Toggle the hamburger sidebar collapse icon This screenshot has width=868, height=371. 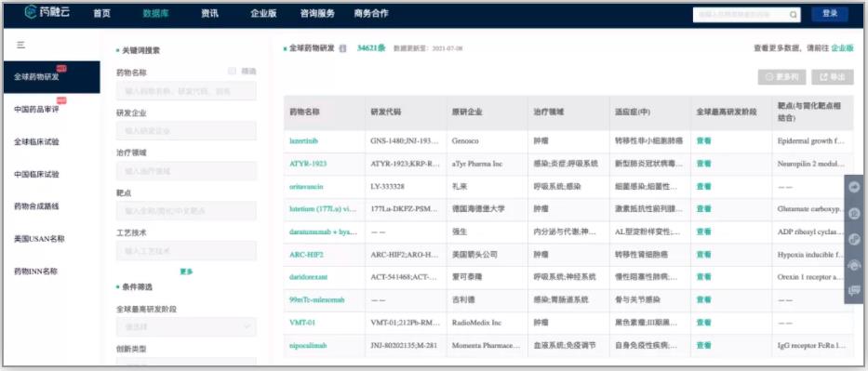click(20, 45)
